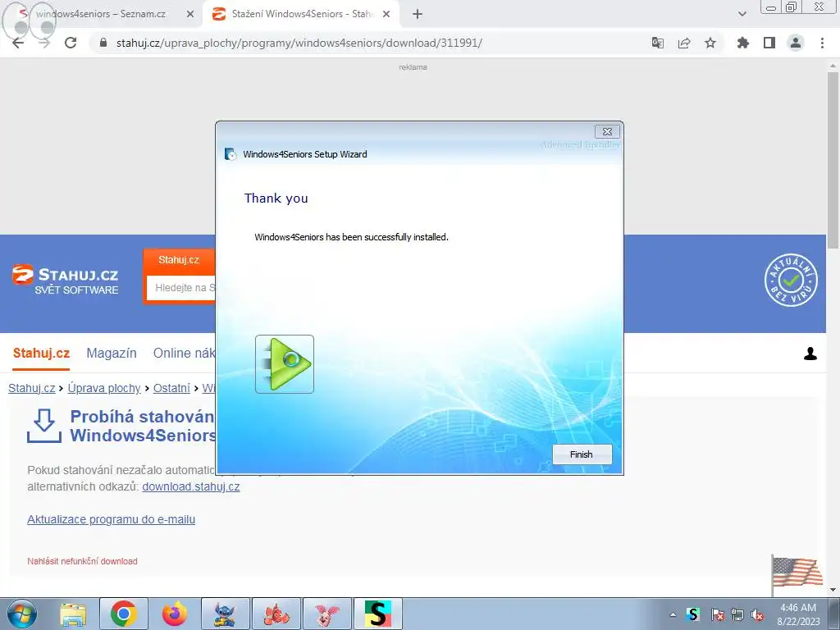The height and width of the screenshot is (630, 840).
Task: Click the blue Stitch character taskbar icon
Action: pyautogui.click(x=226, y=614)
